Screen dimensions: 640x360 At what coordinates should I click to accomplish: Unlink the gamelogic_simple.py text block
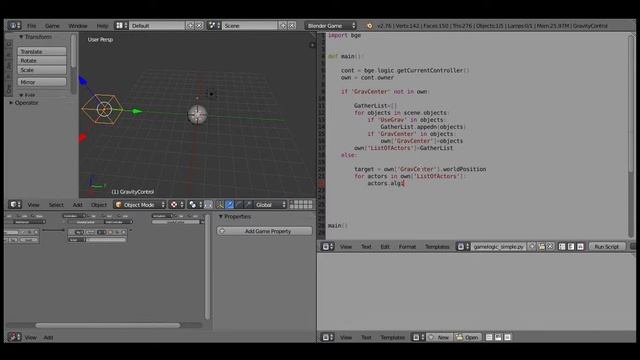[x=550, y=247]
